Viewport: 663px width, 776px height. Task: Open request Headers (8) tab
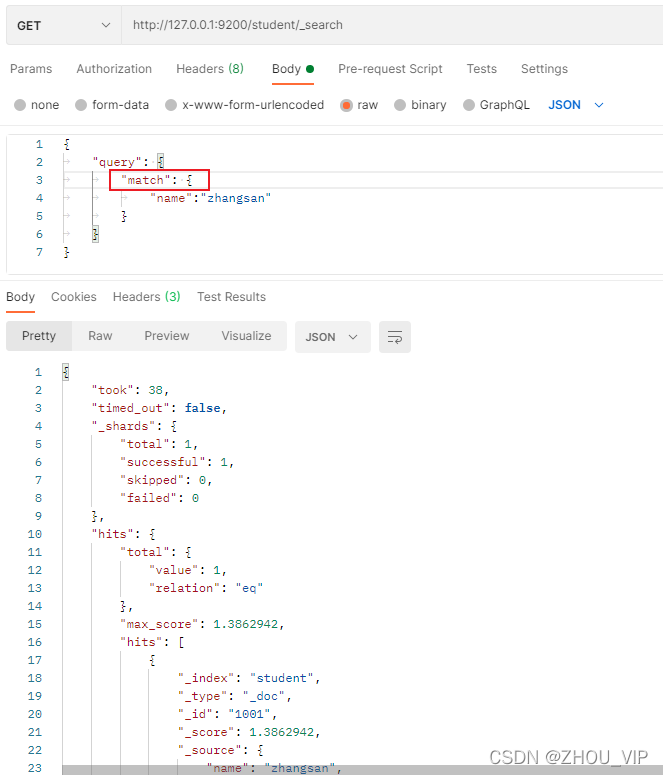click(210, 69)
